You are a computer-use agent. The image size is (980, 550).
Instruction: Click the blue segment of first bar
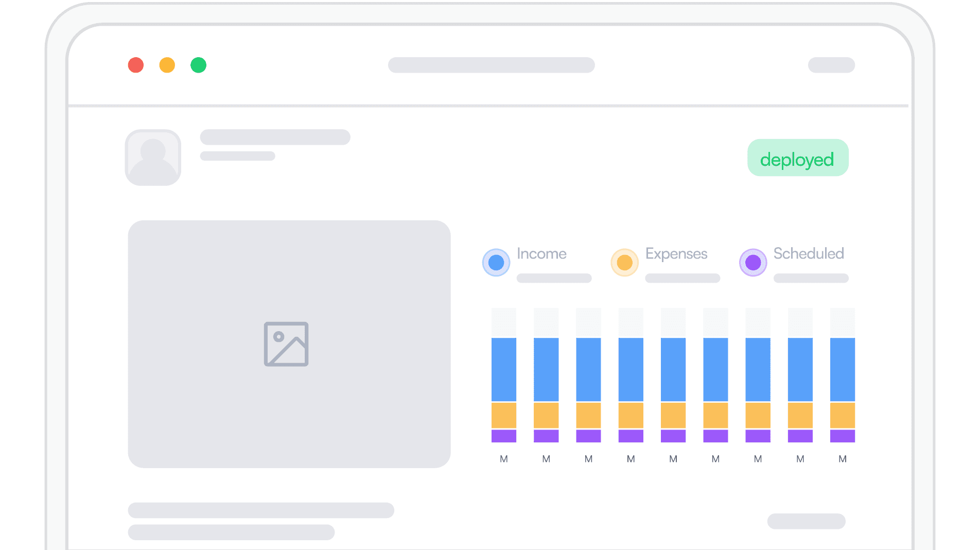[x=504, y=369]
